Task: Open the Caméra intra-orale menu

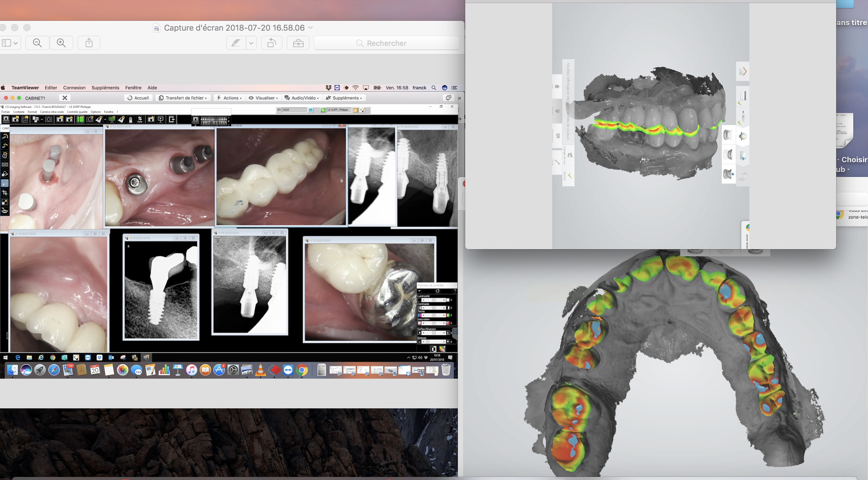Action: point(51,112)
